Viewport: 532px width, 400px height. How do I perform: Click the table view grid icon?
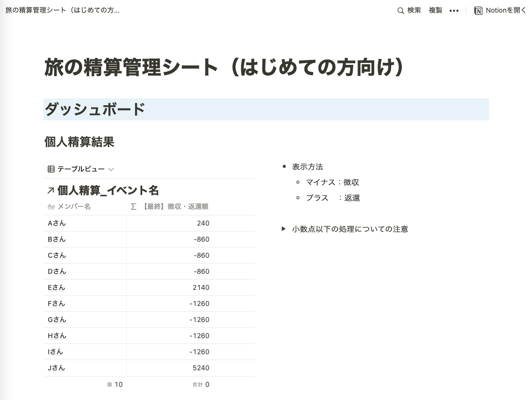[51, 169]
